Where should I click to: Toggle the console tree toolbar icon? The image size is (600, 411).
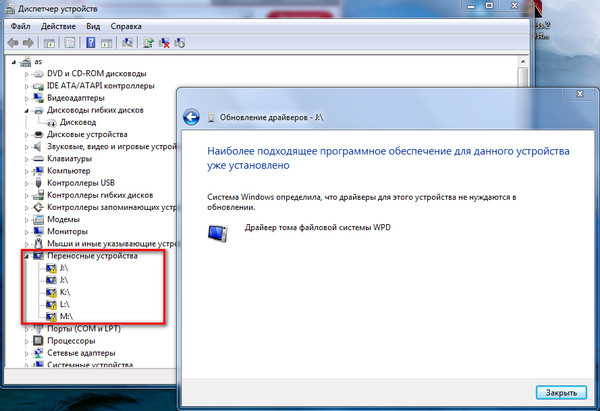[x=49, y=43]
